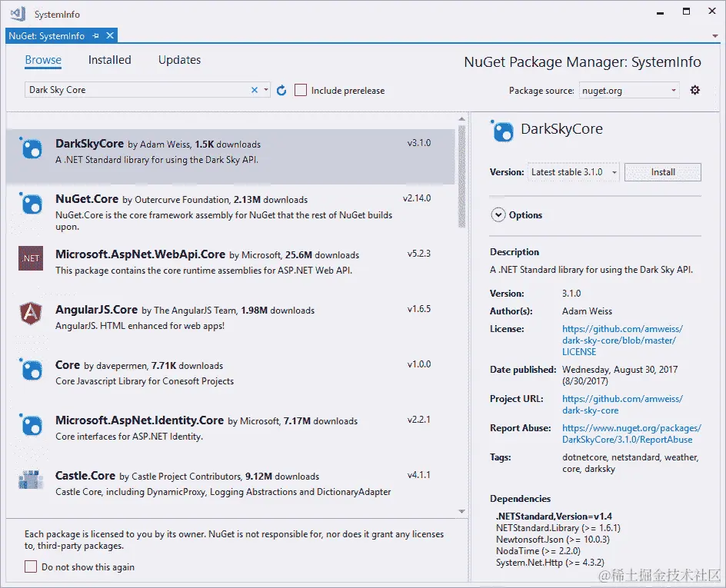Check Do not show this again

[x=31, y=566]
